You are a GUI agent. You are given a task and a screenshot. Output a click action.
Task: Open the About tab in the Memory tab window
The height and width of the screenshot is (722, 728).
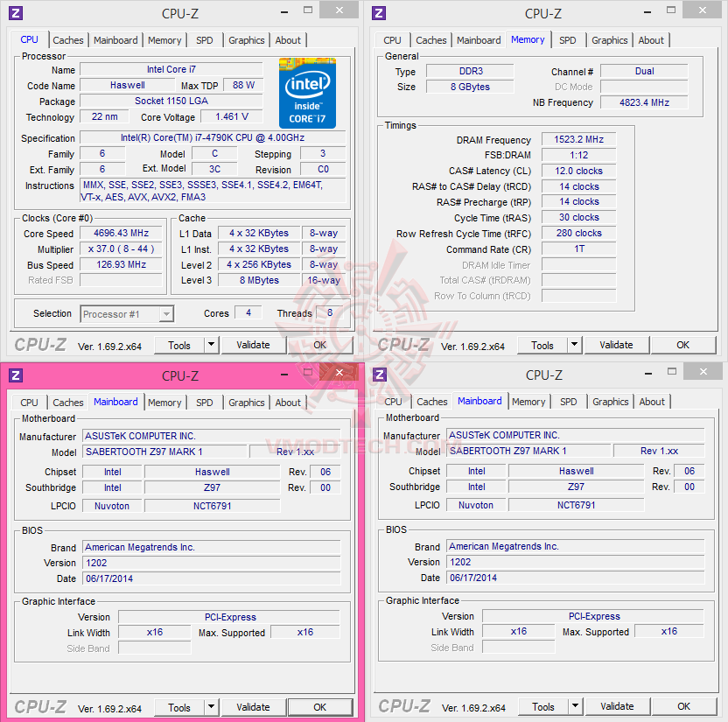click(x=651, y=40)
